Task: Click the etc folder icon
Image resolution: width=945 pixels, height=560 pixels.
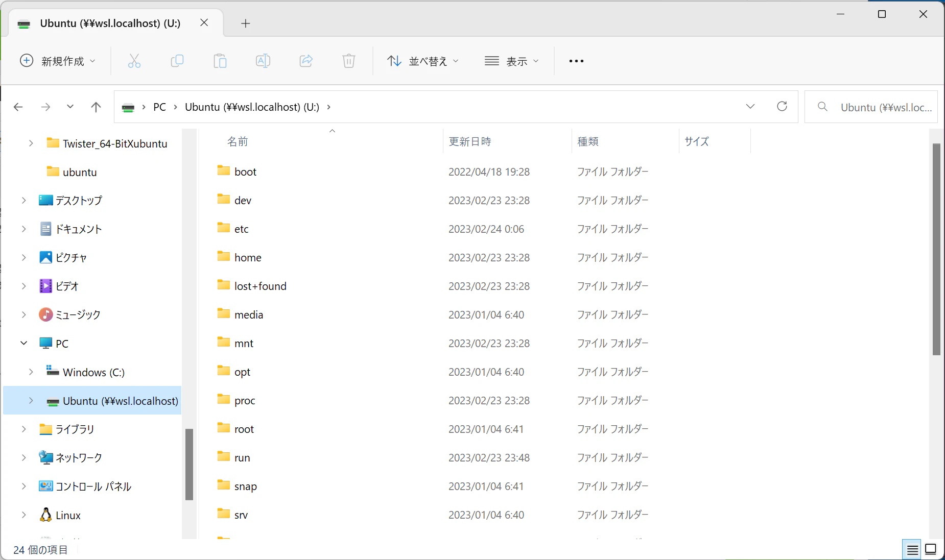Action: pyautogui.click(x=223, y=228)
